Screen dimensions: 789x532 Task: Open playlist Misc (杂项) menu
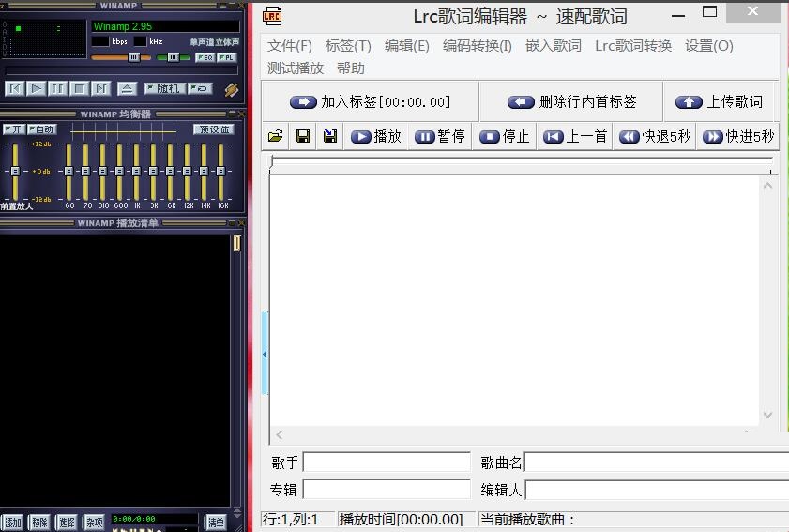point(94,523)
